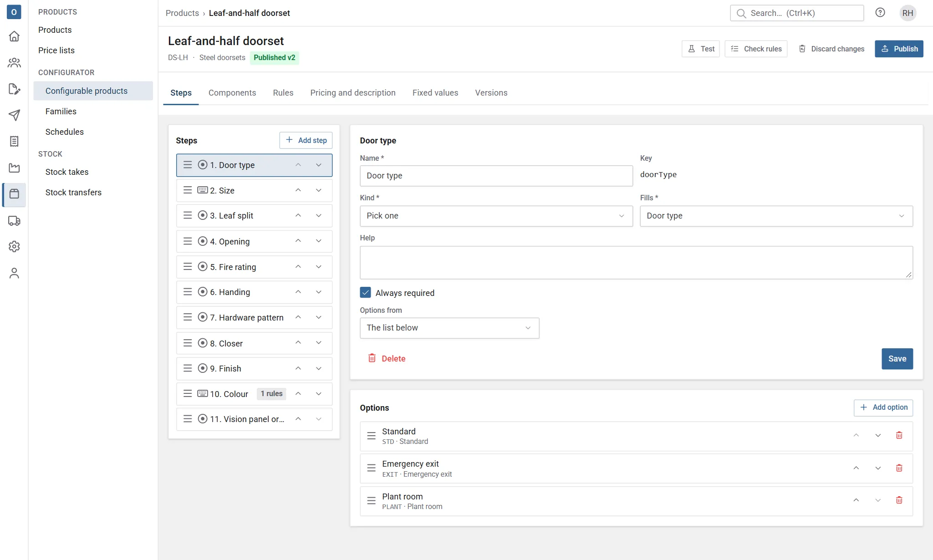Click the Add option button
933x560 pixels.
coord(883,407)
